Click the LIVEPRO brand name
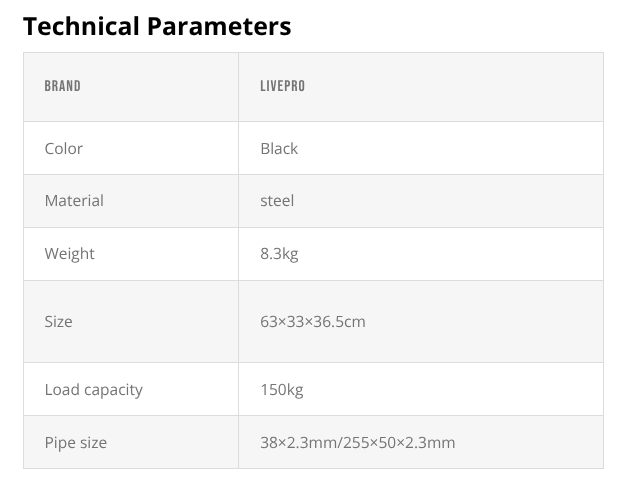Viewport: 636px width, 498px height. click(282, 87)
